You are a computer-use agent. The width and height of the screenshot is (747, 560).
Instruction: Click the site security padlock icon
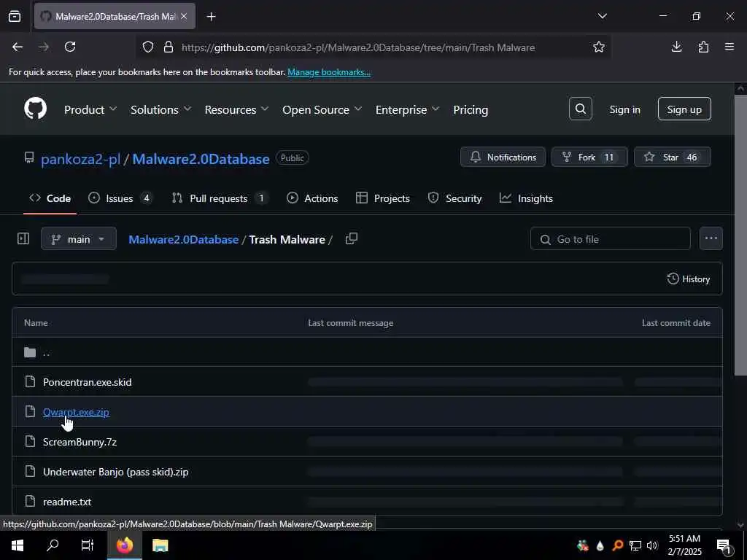[x=169, y=47]
